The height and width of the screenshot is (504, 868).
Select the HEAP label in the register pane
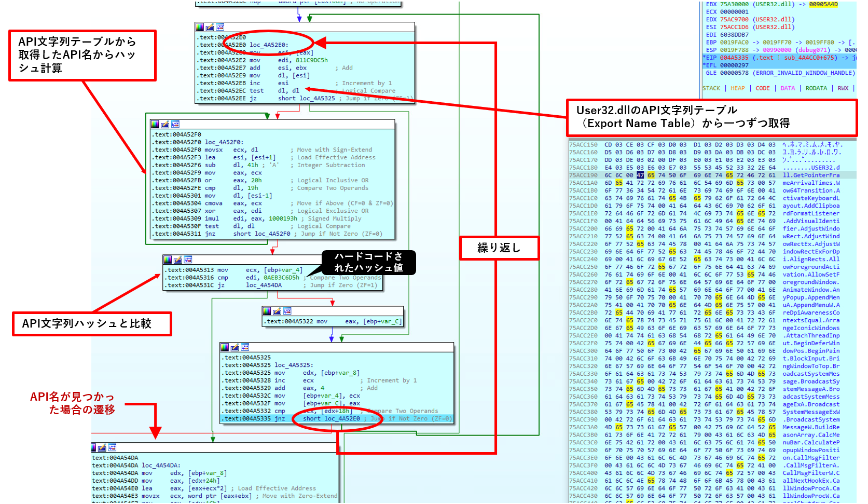pyautogui.click(x=737, y=88)
